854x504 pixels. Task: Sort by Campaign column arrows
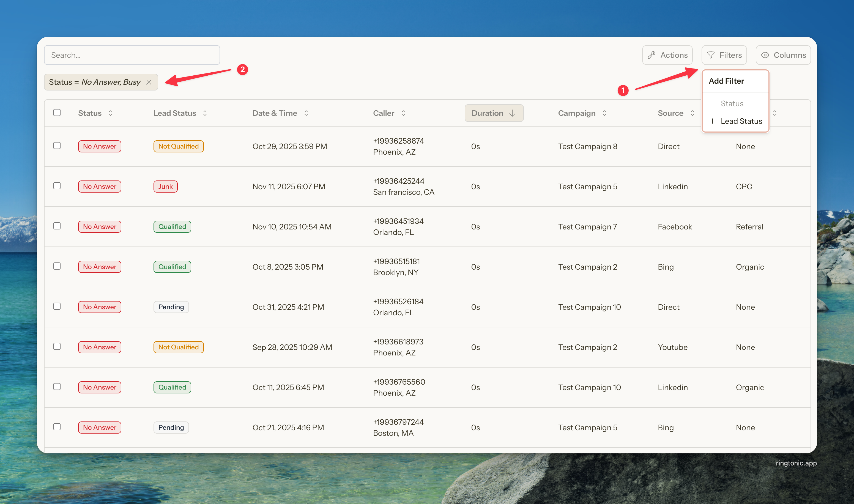pos(604,113)
